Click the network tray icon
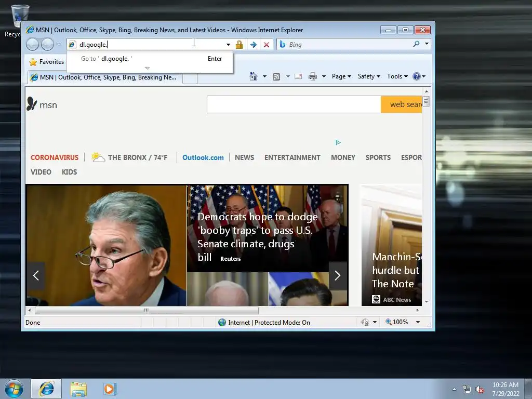 [x=467, y=390]
